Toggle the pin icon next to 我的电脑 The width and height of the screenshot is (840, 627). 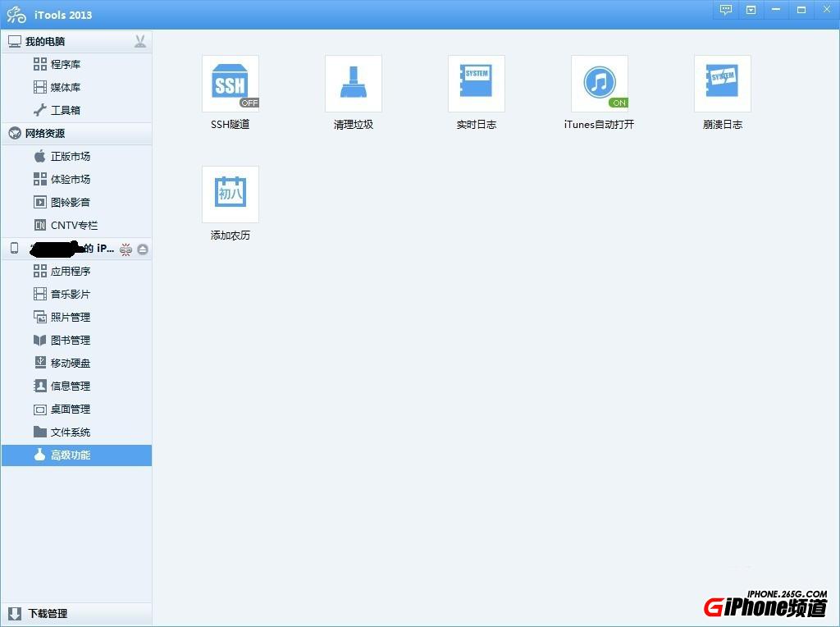pos(139,40)
